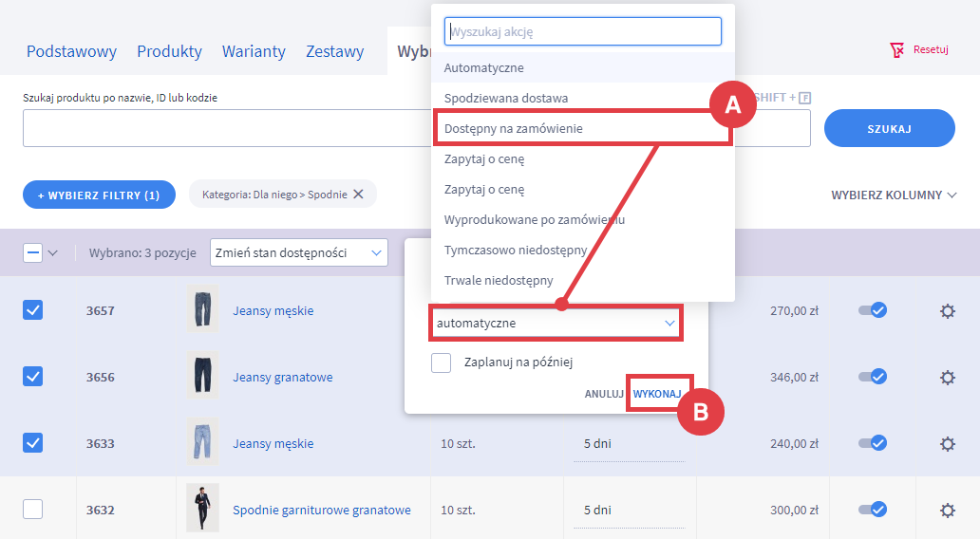Viewport: 980px width, 539px height.
Task: Check the checkbox for product 3632
Action: pyautogui.click(x=32, y=509)
